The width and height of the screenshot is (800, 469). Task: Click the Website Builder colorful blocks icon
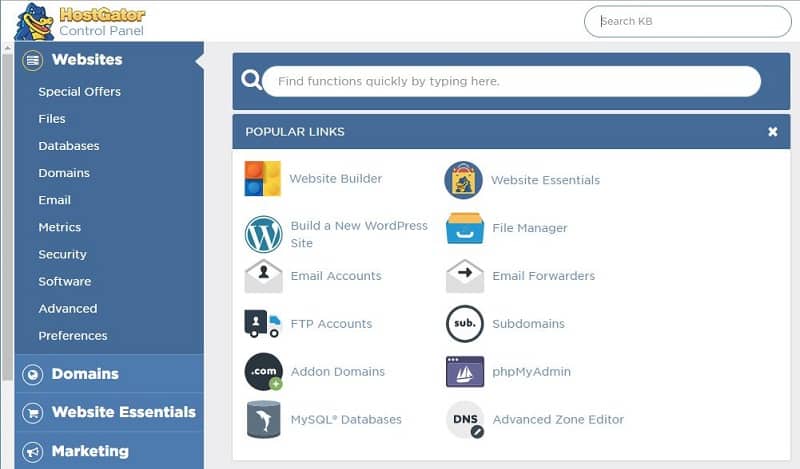click(263, 179)
